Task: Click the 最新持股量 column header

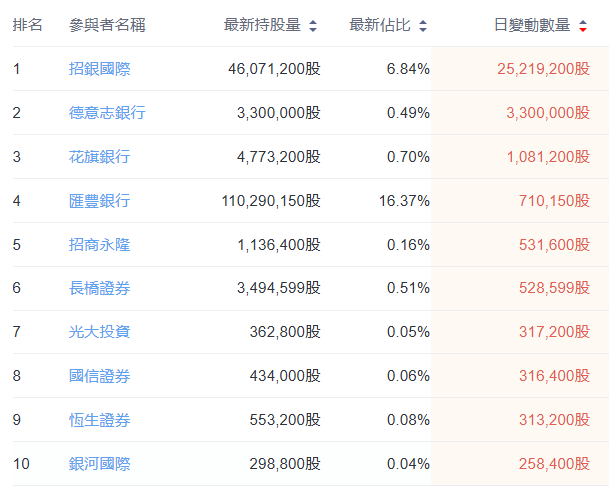Action: [262, 25]
